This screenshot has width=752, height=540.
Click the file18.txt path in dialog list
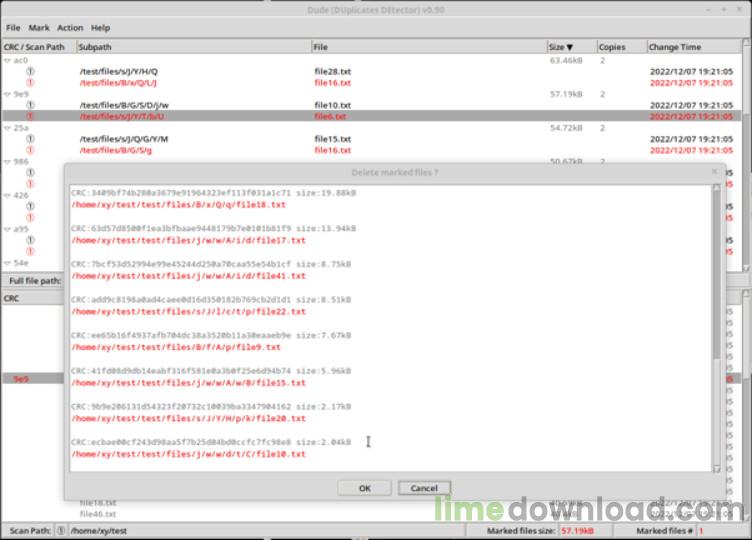178,205
